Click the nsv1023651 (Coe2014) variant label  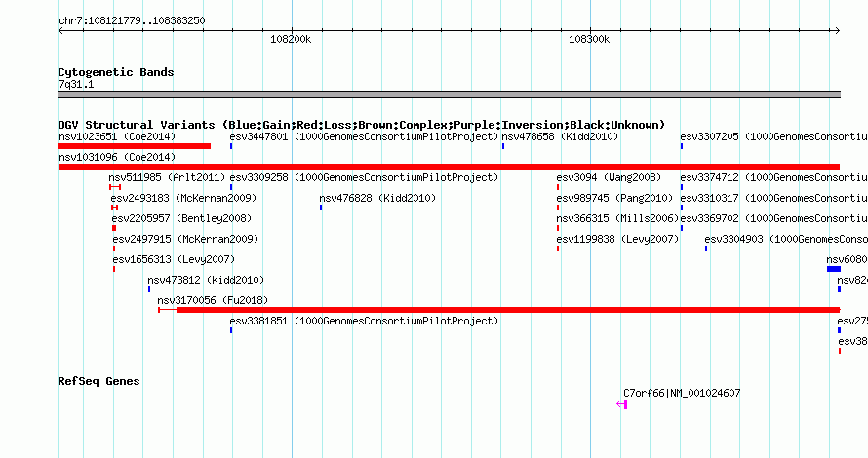point(117,136)
